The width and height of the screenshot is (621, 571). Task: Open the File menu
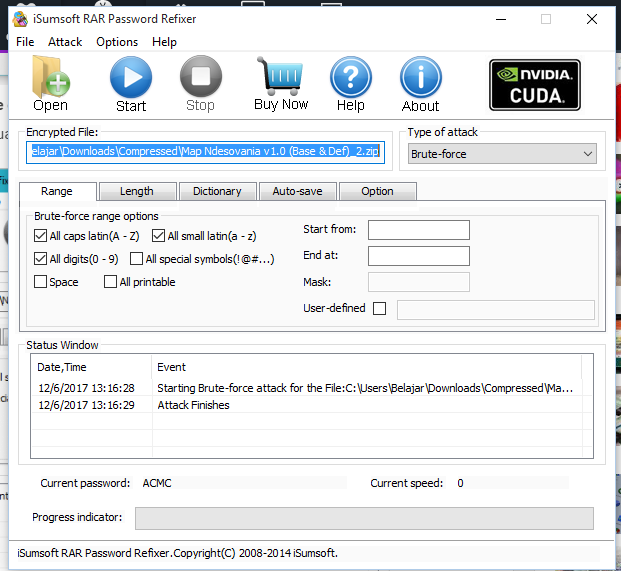(x=25, y=42)
